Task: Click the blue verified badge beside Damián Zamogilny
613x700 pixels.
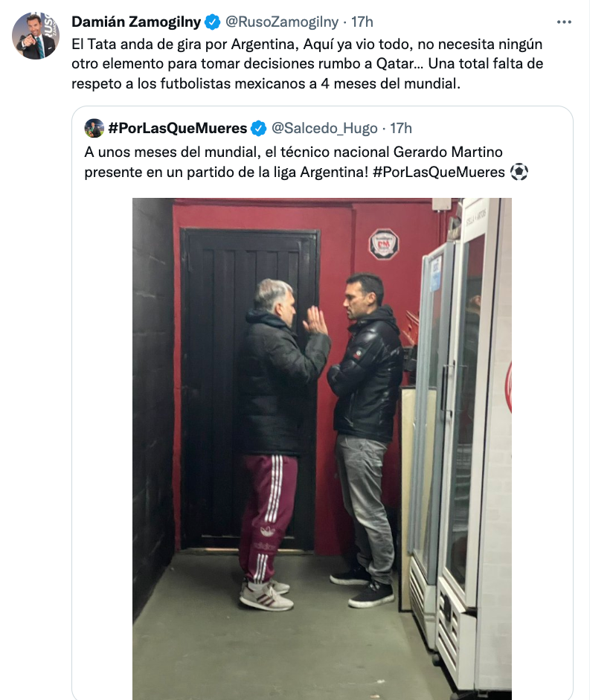Action: (213, 22)
